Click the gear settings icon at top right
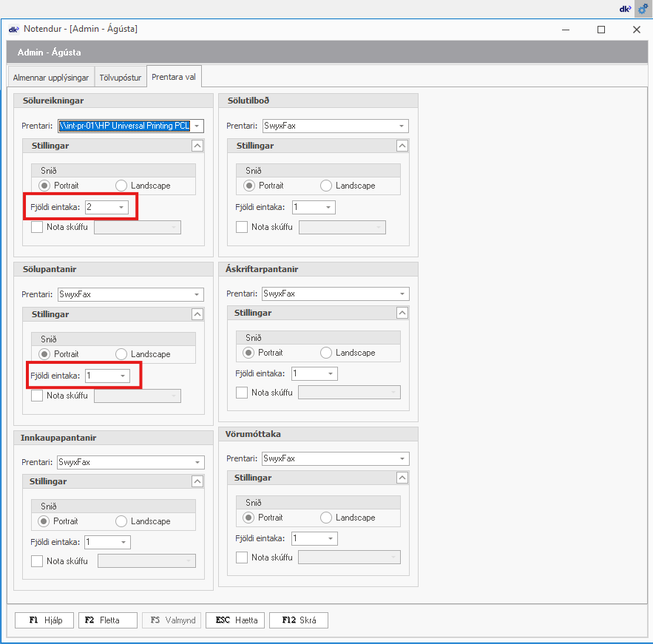Screen dimensions: 653x644 642,9
